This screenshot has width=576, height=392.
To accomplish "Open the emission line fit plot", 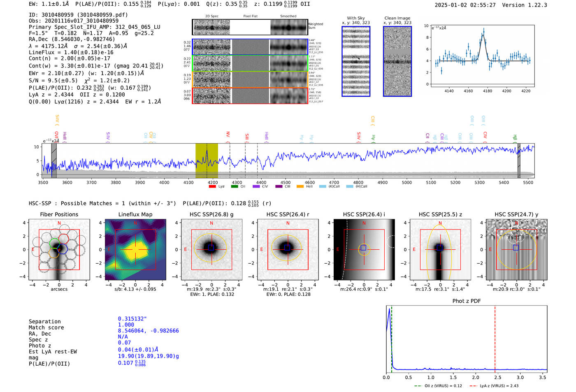I will [x=482, y=56].
